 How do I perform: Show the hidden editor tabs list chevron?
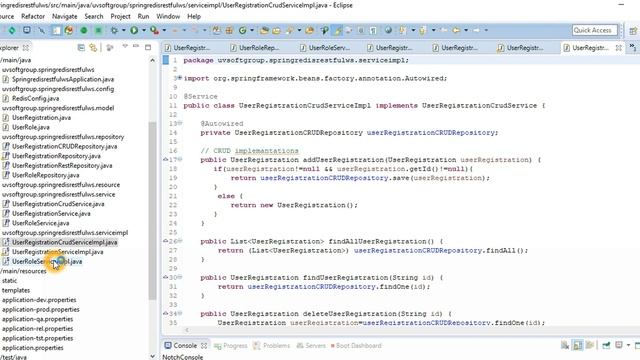pos(633,47)
